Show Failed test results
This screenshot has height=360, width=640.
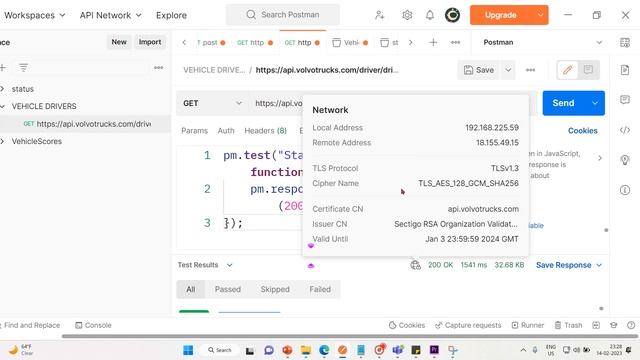tap(320, 289)
